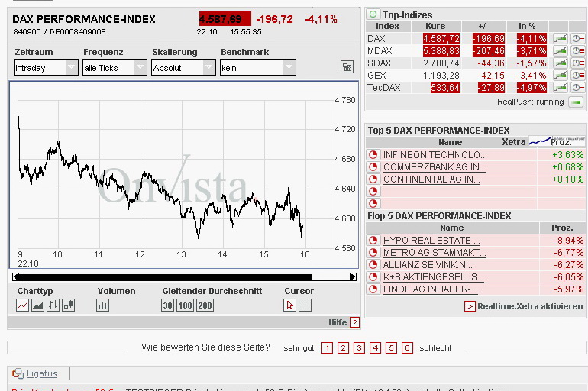Image resolution: width=588 pixels, height=391 pixels.
Task: Click the red icon beside Hypo Real Estate
Action: pos(373,240)
